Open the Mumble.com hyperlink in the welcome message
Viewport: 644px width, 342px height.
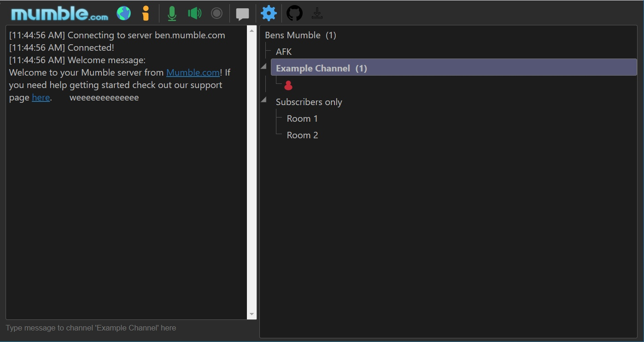[193, 72]
